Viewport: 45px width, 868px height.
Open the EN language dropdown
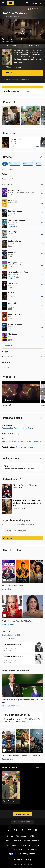pyautogui.click(x=41, y=3)
